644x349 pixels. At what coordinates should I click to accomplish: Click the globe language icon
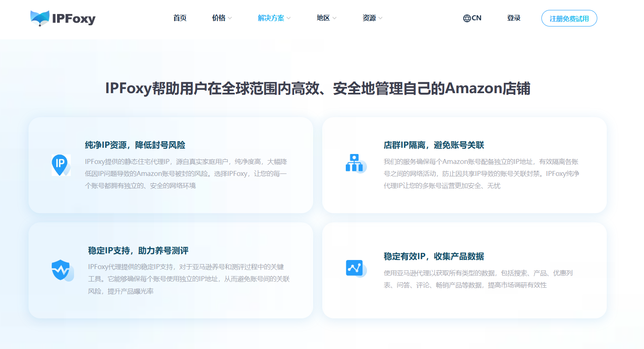[467, 18]
